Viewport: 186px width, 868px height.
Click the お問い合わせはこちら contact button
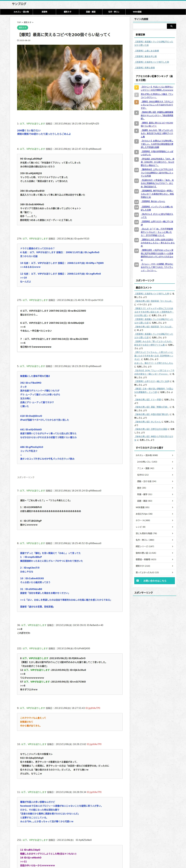(x=155, y=580)
